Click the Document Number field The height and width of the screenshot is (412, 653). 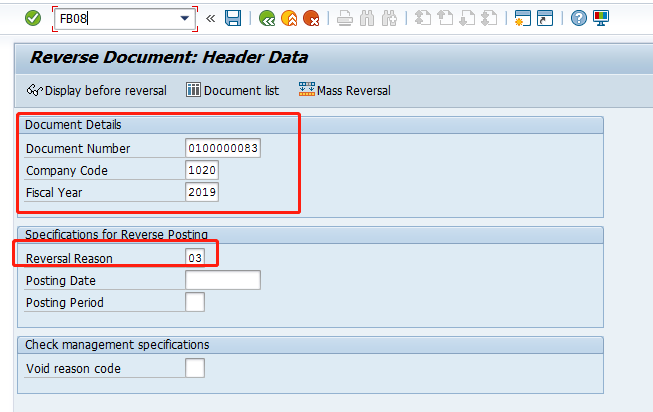point(223,148)
